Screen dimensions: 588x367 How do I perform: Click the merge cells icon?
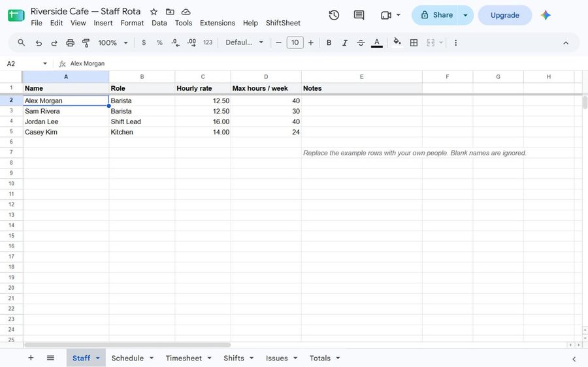[x=431, y=42]
